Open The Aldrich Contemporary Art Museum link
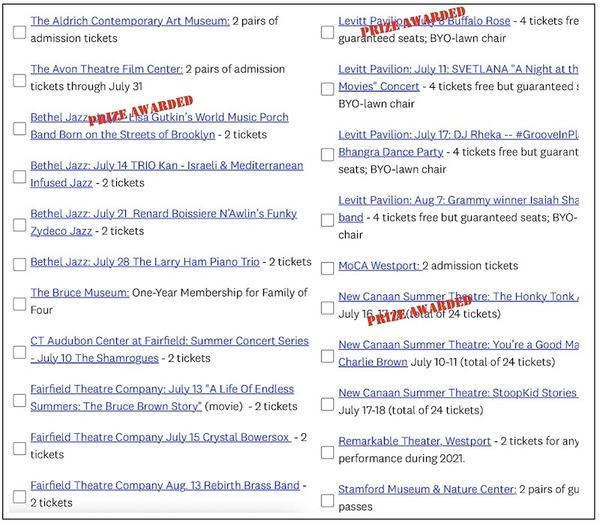This screenshot has height=522, width=600. (x=130, y=21)
